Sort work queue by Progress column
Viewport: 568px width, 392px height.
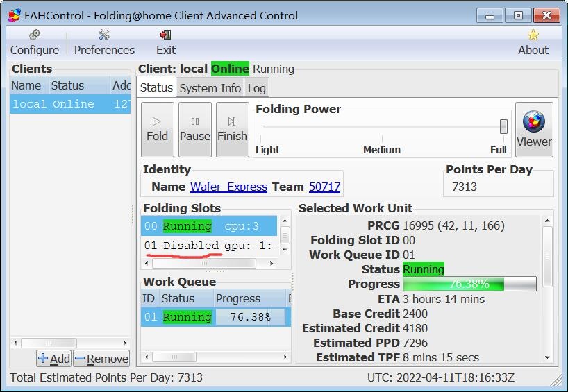point(249,298)
